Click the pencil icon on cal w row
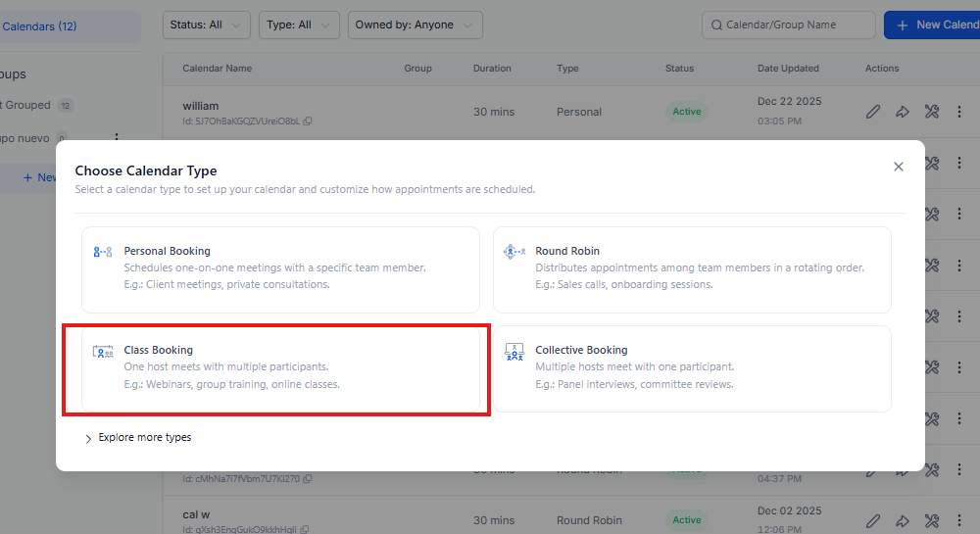Viewport: 980px width, 534px height. pyautogui.click(x=873, y=520)
